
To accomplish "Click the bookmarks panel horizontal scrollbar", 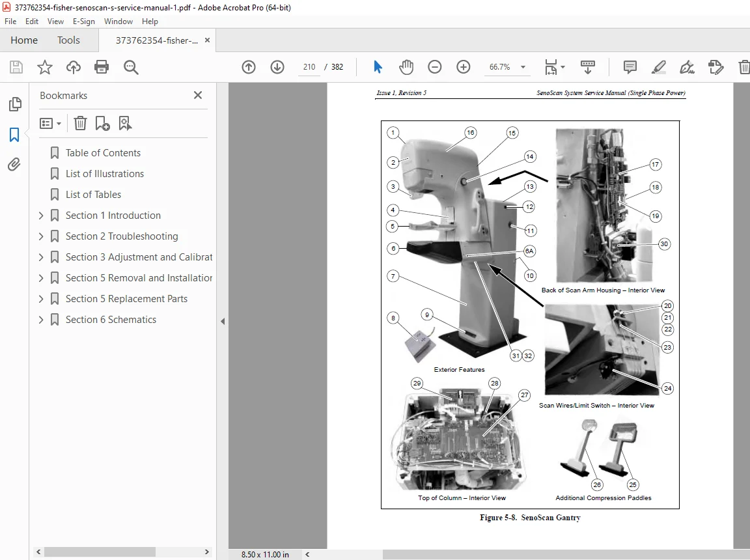I will point(100,552).
